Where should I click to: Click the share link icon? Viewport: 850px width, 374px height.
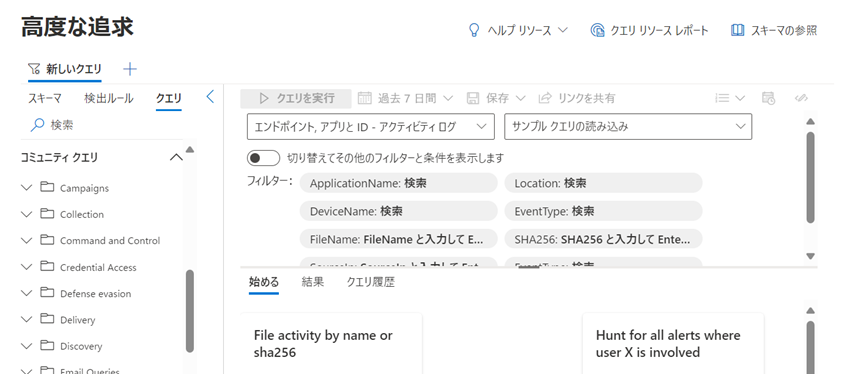545,98
